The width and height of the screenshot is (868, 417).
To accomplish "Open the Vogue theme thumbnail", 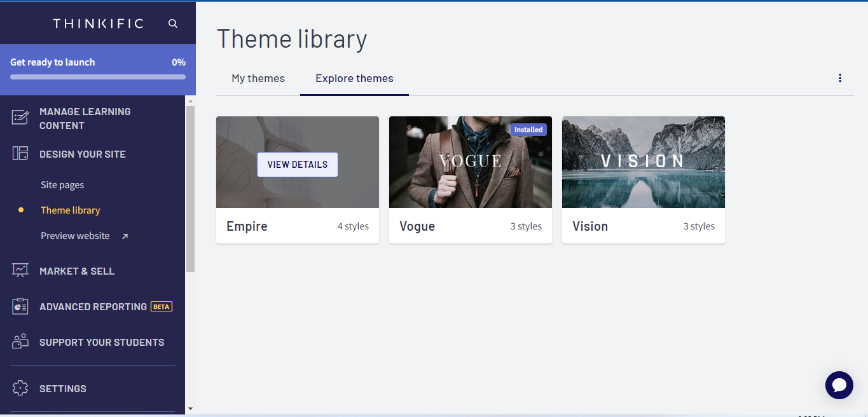I will (x=471, y=162).
